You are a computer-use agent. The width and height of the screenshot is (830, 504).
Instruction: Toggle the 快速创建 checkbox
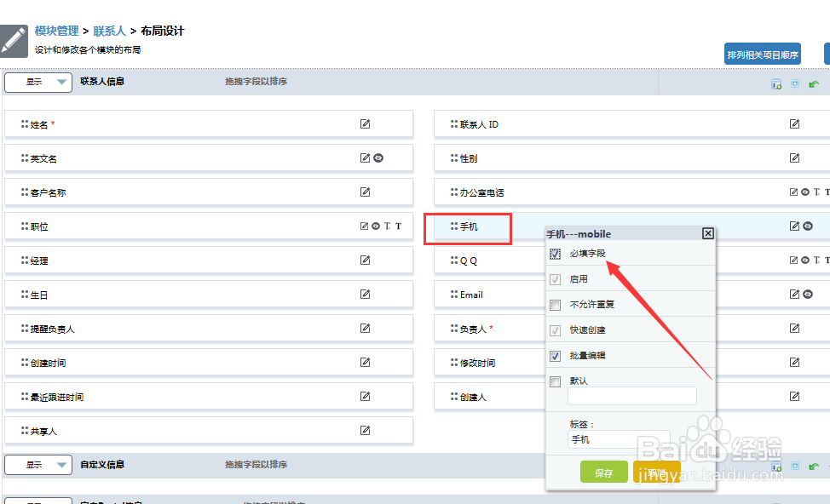[x=556, y=330]
